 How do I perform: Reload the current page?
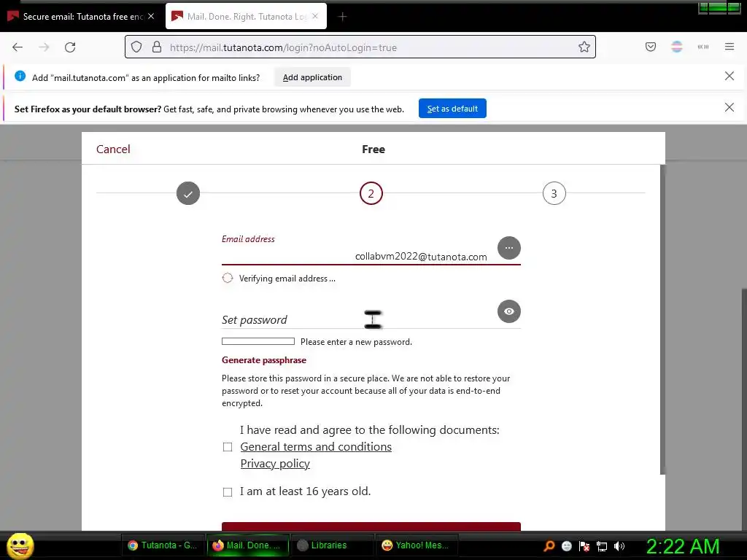point(70,47)
